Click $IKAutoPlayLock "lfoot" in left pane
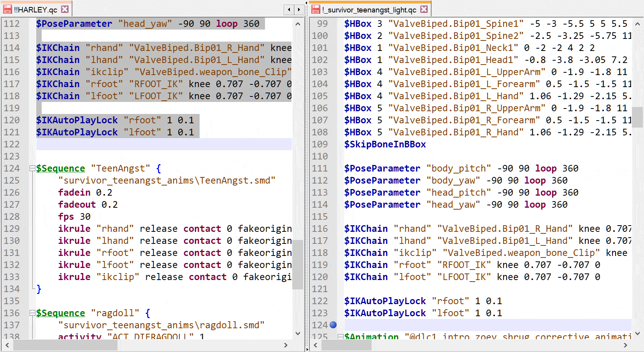The image size is (644, 352). pos(115,132)
